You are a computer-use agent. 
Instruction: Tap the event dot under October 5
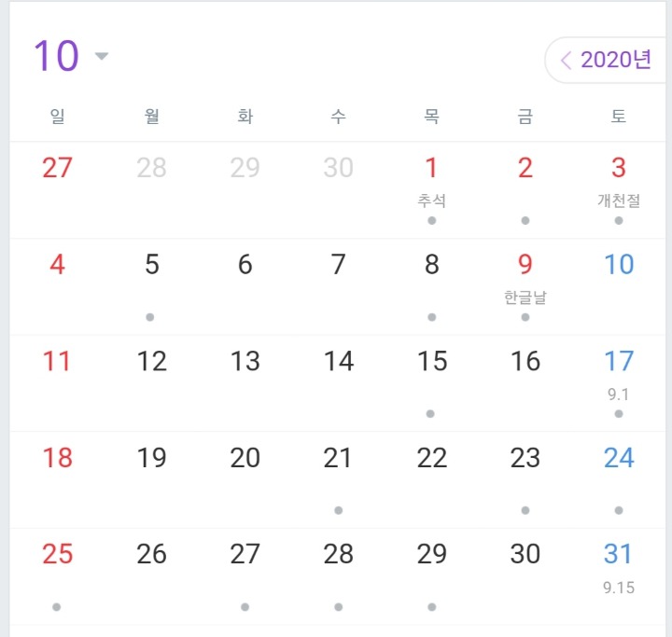point(150,317)
